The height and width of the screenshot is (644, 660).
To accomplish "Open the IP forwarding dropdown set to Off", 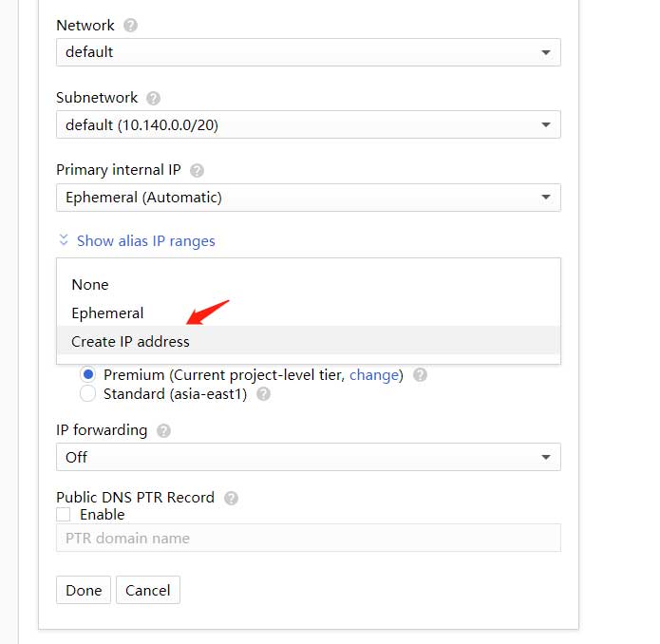I will [308, 457].
